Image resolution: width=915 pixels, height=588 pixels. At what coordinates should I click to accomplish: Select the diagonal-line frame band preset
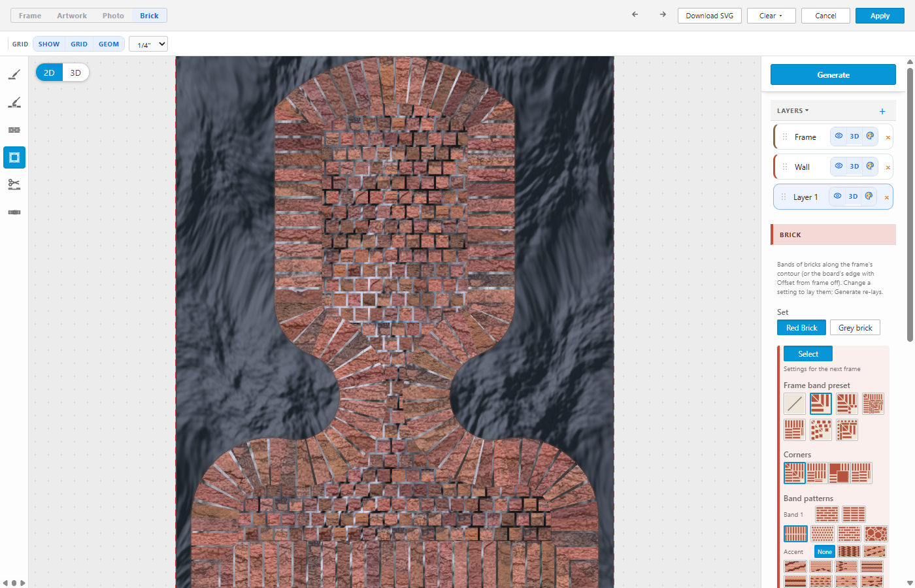click(795, 404)
